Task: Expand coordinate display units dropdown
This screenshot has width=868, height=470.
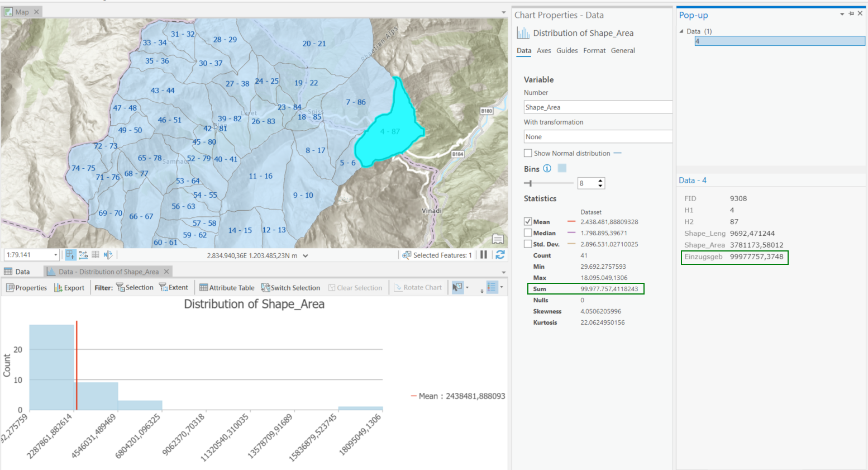Action: pos(306,256)
